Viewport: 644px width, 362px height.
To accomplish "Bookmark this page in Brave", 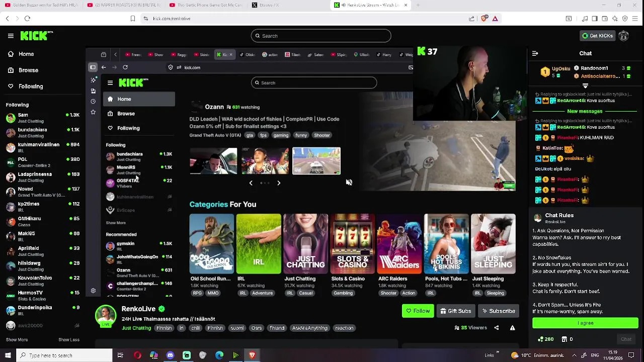I will (x=132, y=19).
